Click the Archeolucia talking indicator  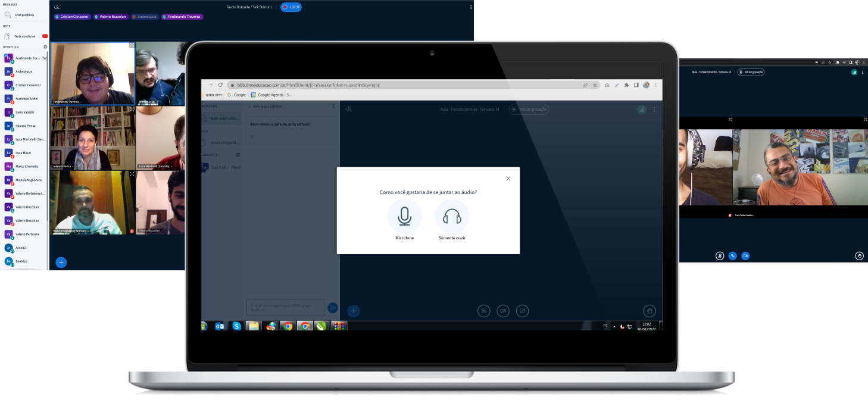coord(144,17)
